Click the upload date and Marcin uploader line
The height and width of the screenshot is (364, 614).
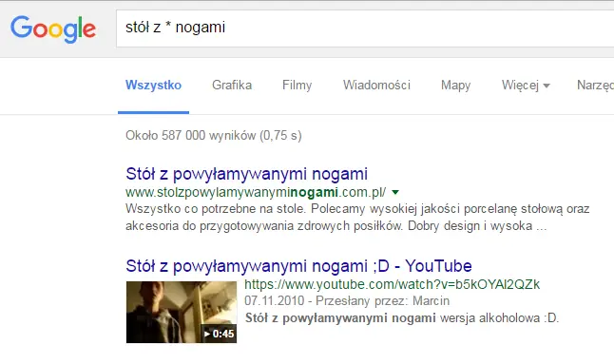pyautogui.click(x=347, y=300)
